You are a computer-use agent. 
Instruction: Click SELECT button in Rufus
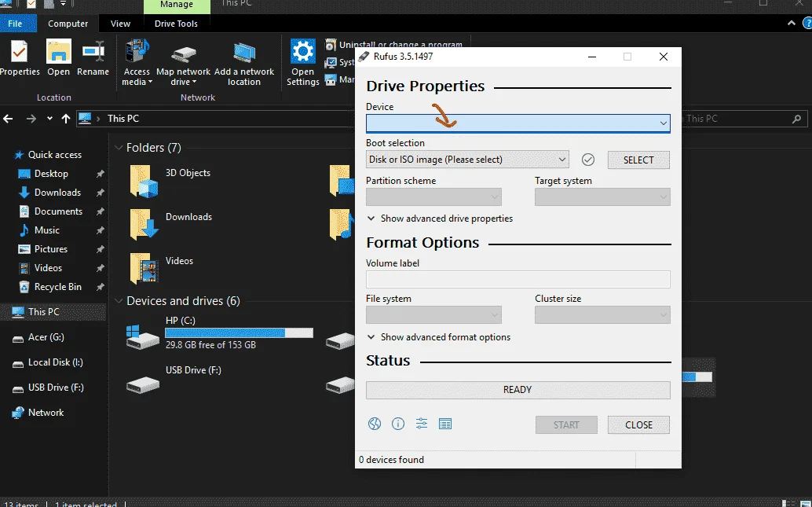point(638,160)
